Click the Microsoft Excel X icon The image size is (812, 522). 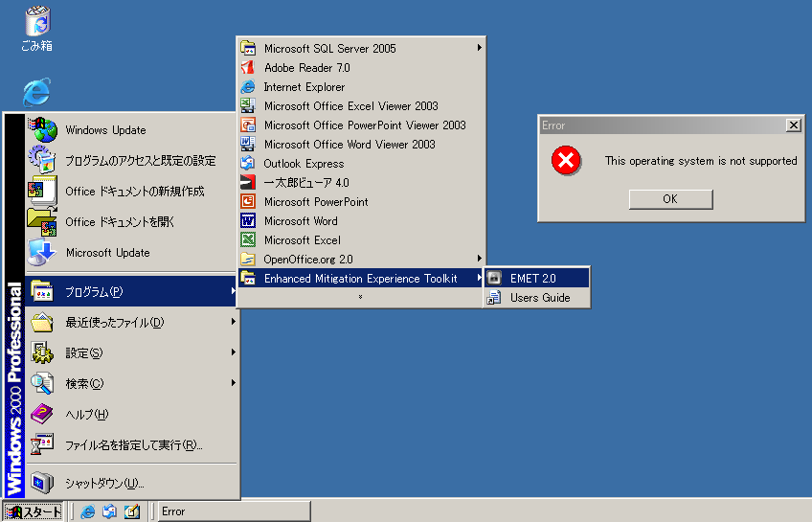[248, 239]
